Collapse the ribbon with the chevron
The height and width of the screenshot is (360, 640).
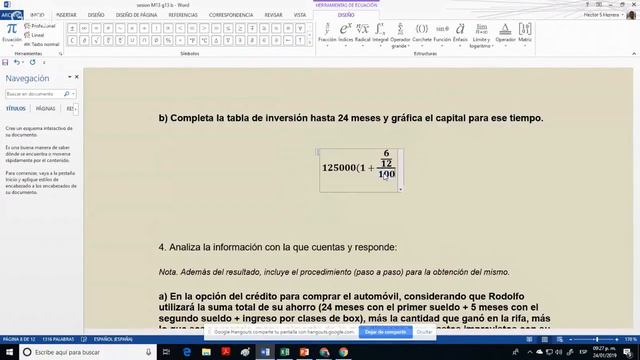click(x=634, y=53)
